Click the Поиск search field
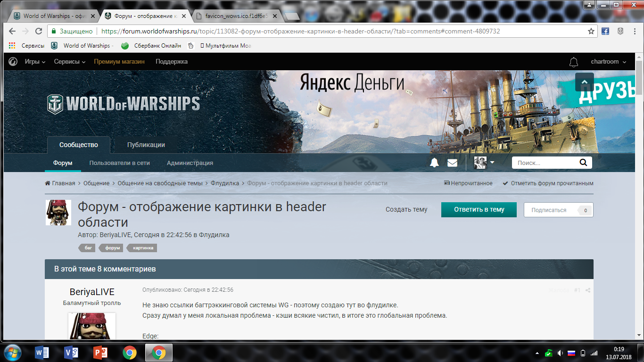644x362 pixels. click(545, 163)
